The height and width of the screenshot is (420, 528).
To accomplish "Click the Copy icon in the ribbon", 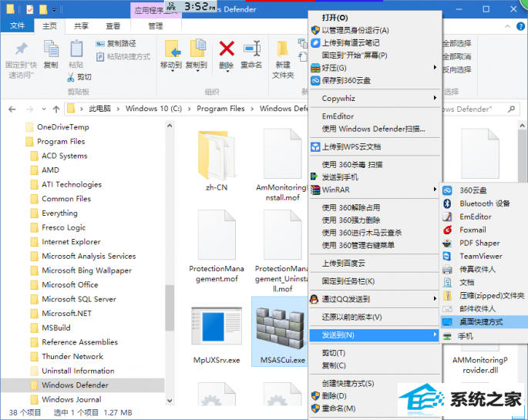I will 51,49.
